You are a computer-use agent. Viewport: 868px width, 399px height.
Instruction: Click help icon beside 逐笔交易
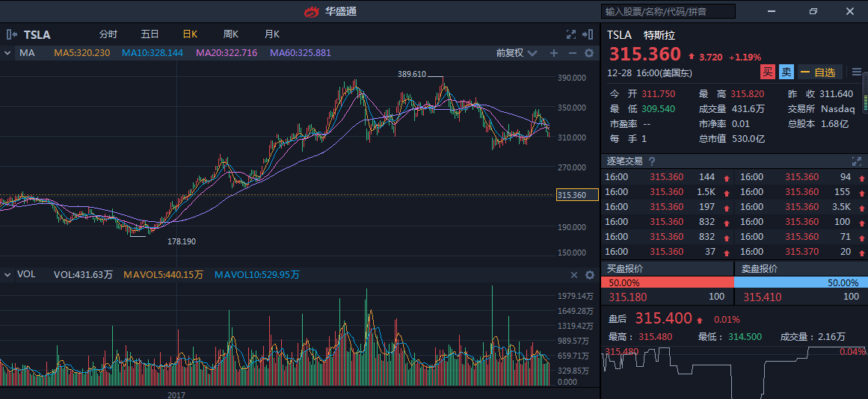point(652,161)
